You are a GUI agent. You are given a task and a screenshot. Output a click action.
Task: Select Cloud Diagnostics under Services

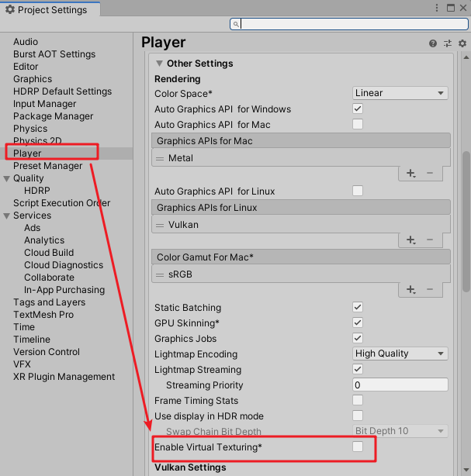pos(64,265)
